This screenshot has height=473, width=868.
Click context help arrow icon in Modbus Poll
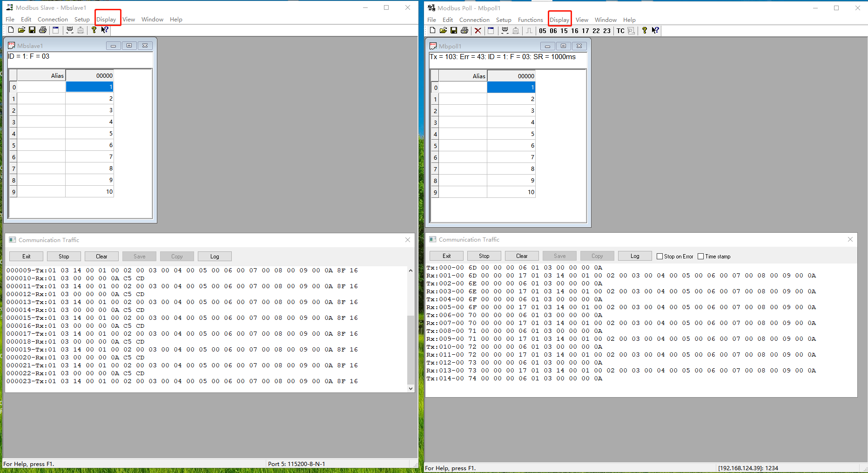[x=655, y=30]
